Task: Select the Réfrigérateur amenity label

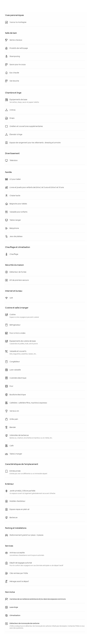Action: pyautogui.click(x=15, y=325)
